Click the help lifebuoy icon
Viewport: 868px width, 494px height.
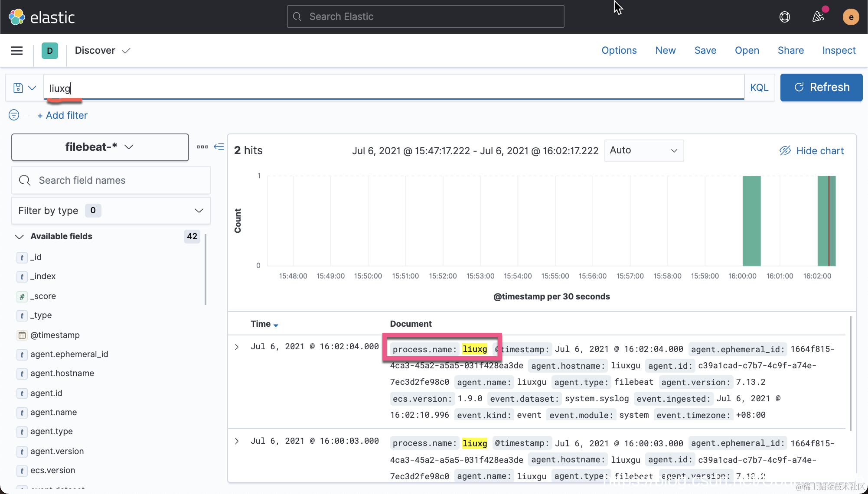point(784,17)
